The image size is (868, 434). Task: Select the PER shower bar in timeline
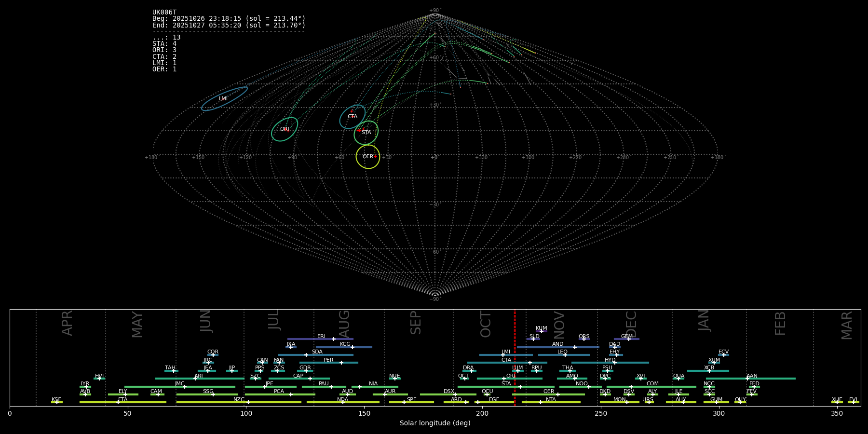coord(329,363)
